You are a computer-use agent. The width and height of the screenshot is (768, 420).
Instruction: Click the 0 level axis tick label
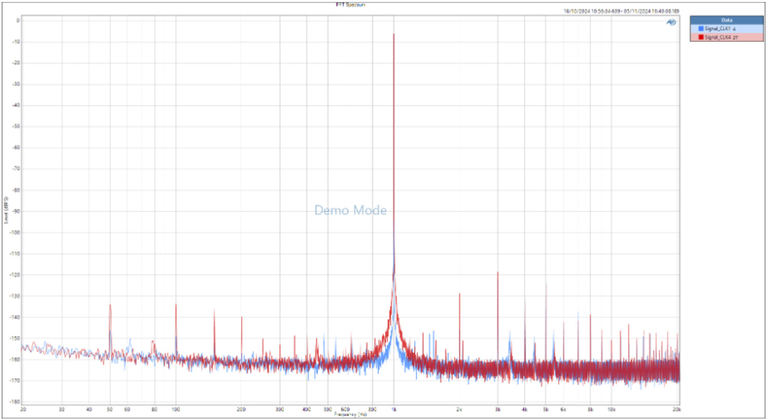tap(18, 21)
